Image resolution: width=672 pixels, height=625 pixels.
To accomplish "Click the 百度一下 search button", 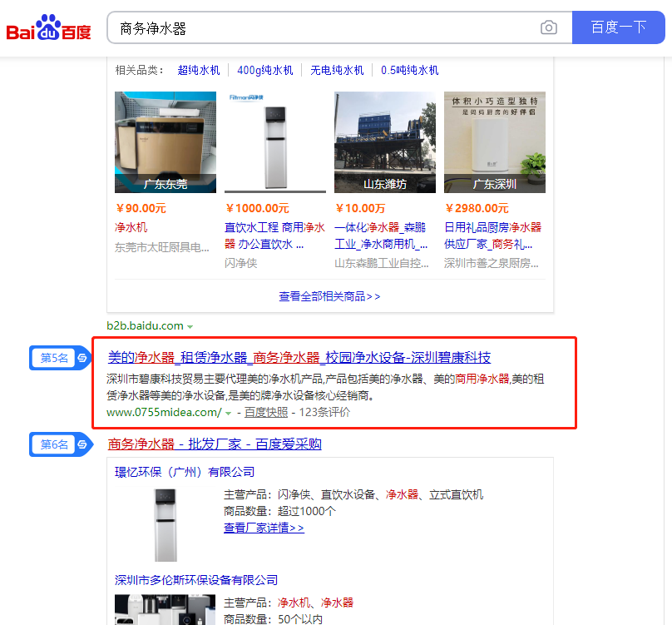I will 619,27.
